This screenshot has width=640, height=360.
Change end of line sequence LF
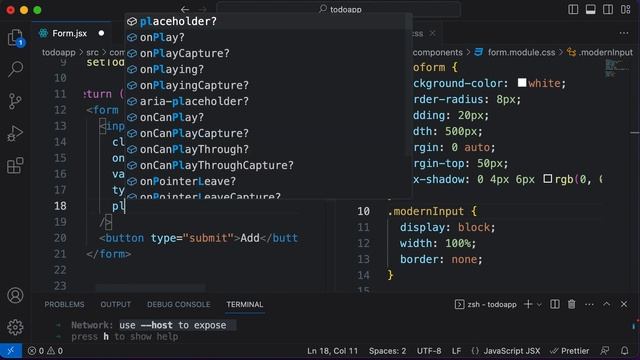point(456,351)
